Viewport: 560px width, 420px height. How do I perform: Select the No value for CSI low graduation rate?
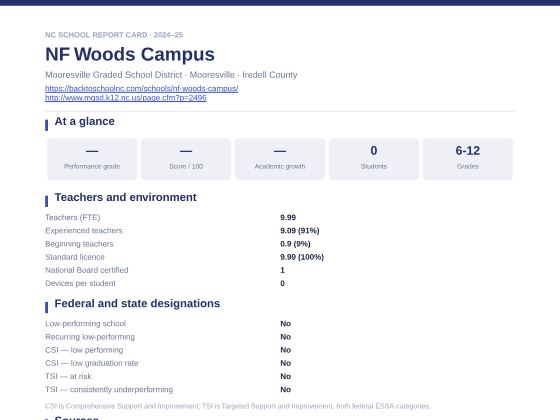coord(285,364)
